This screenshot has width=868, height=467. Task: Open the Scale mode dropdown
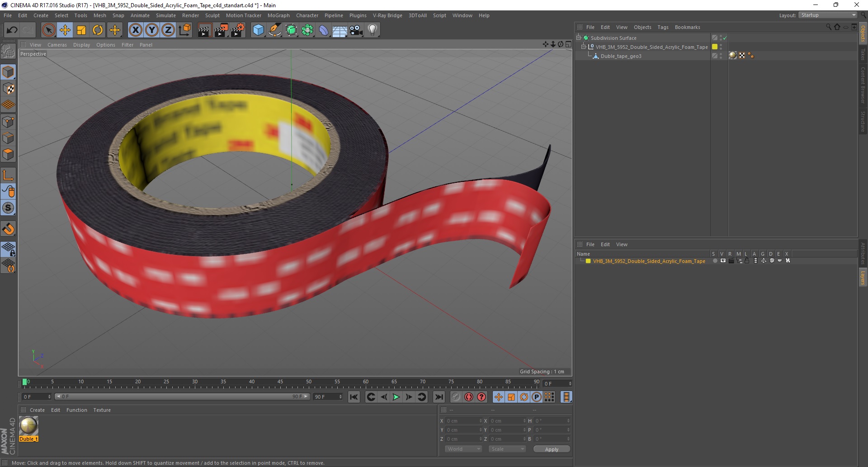click(x=508, y=449)
